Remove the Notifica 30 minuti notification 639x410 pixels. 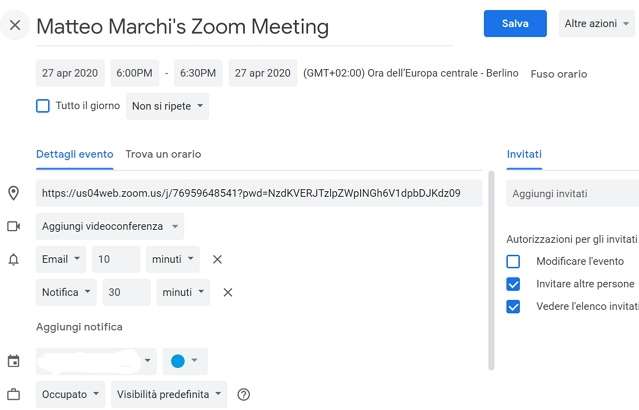click(x=227, y=293)
